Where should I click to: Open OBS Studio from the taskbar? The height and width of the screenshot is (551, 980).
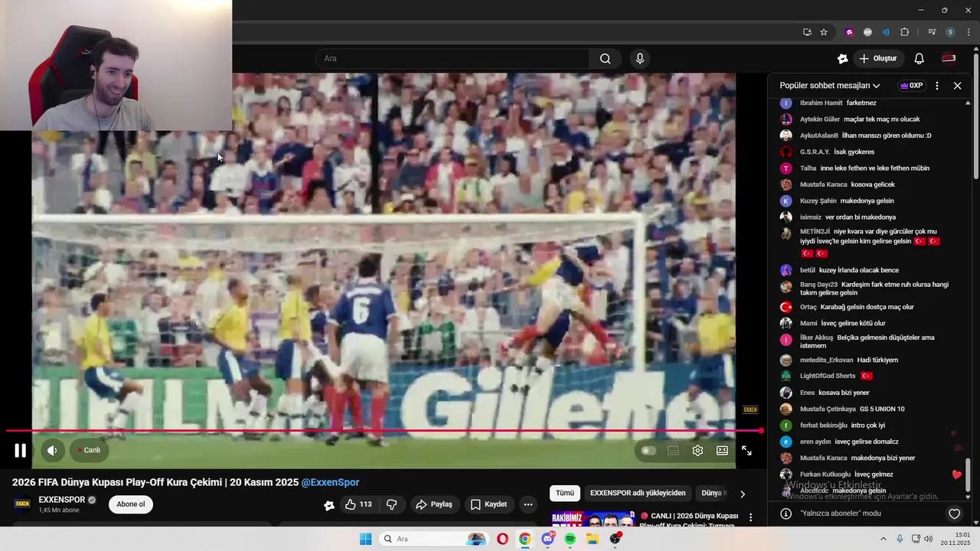coord(615,539)
